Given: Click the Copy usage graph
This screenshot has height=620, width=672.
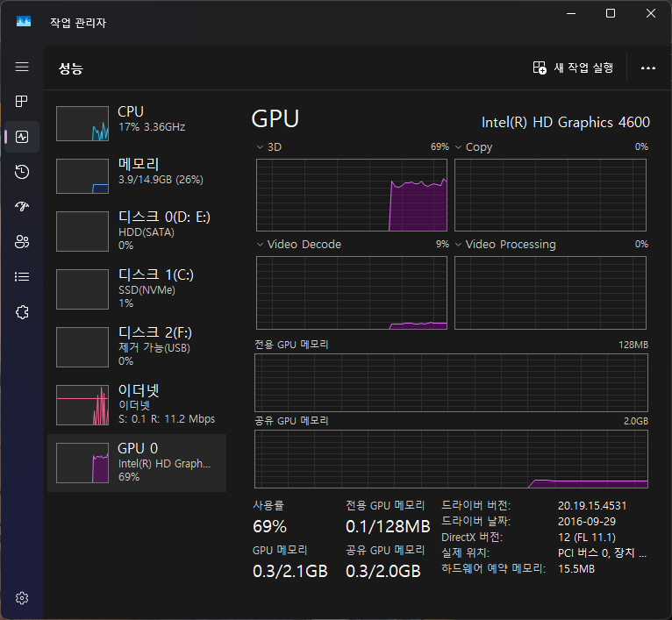Looking at the screenshot, I should click(550, 195).
